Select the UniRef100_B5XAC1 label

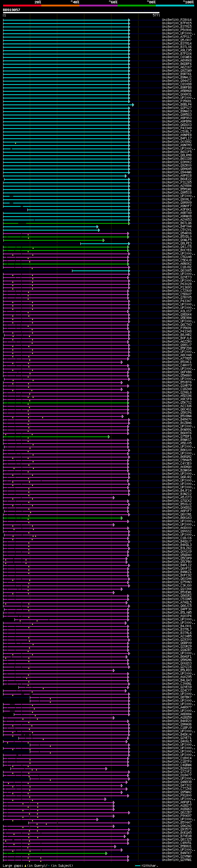coord(177,362)
